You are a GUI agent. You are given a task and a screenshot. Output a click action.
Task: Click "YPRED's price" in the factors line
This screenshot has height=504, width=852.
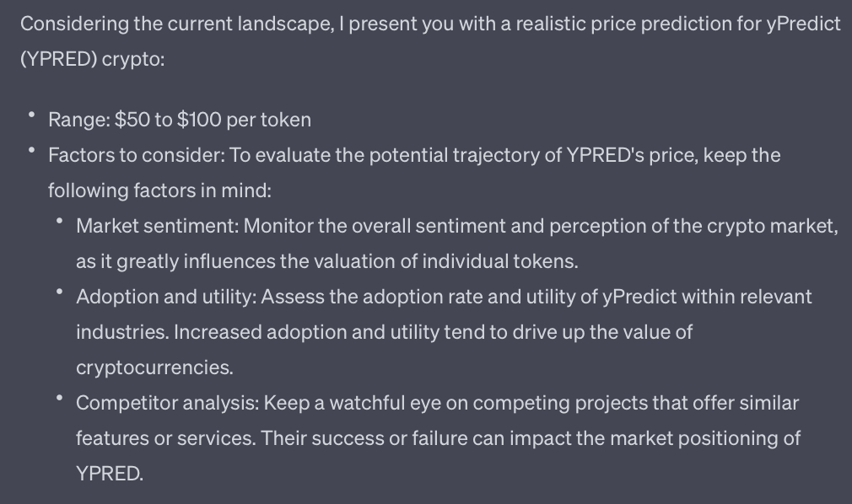pos(631,155)
